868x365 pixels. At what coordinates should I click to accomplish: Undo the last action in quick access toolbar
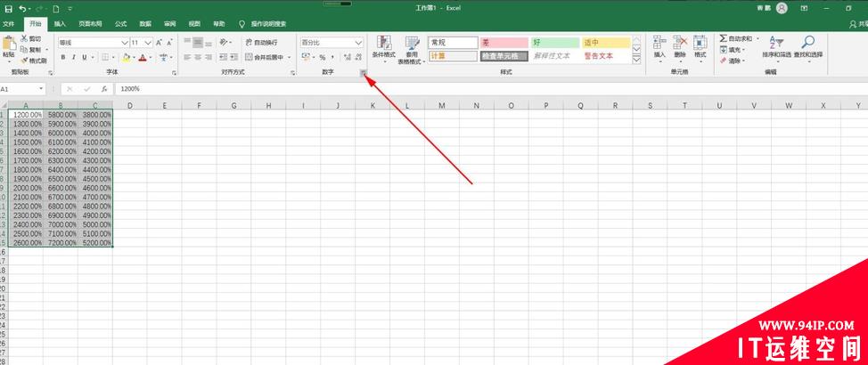point(21,9)
